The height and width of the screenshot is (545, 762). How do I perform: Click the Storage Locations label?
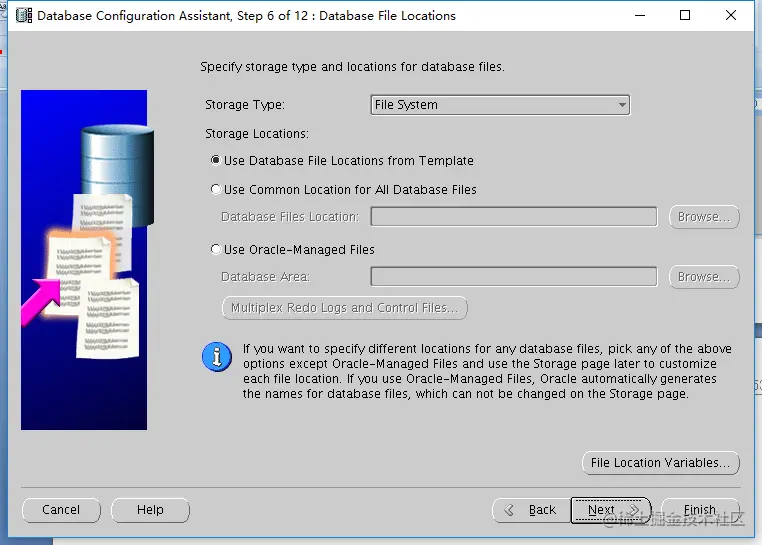[x=257, y=134]
